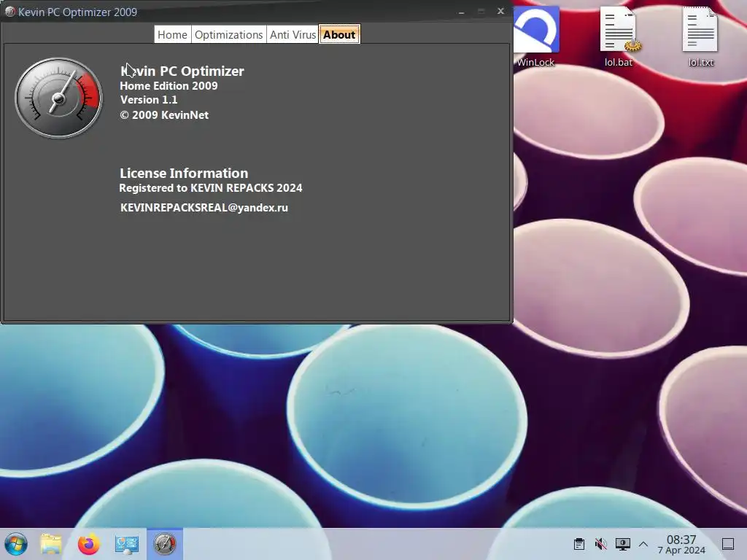
Task: Click the License Information heading
Action: click(x=184, y=173)
